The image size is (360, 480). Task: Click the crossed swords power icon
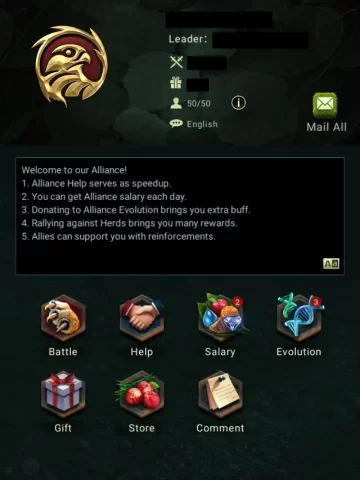176,62
